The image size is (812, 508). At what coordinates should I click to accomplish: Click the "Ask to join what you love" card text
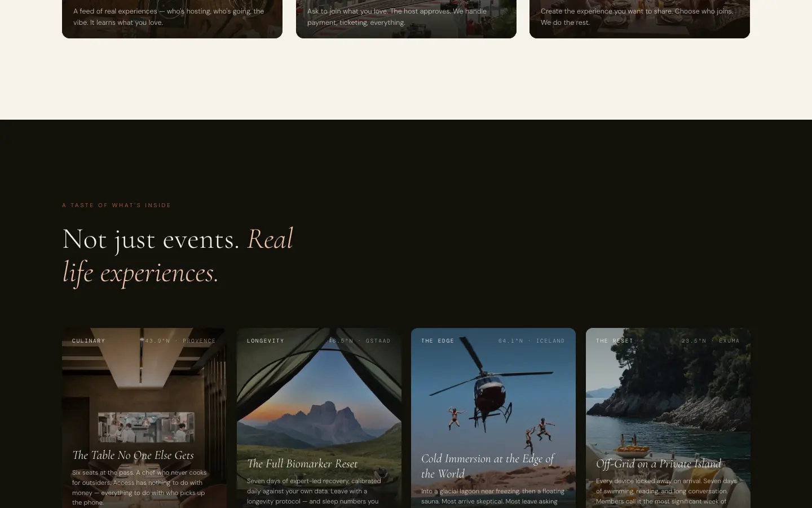397,17
